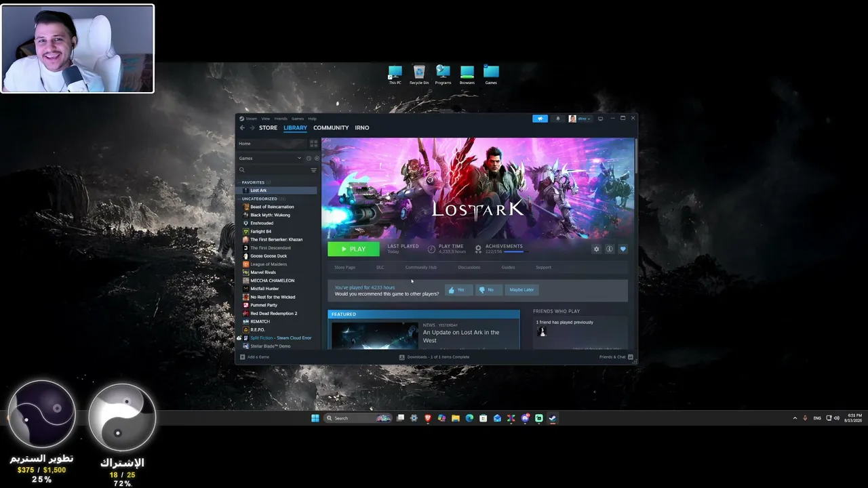Open the Games menu
Screen dimensions: 868x488
click(298, 119)
